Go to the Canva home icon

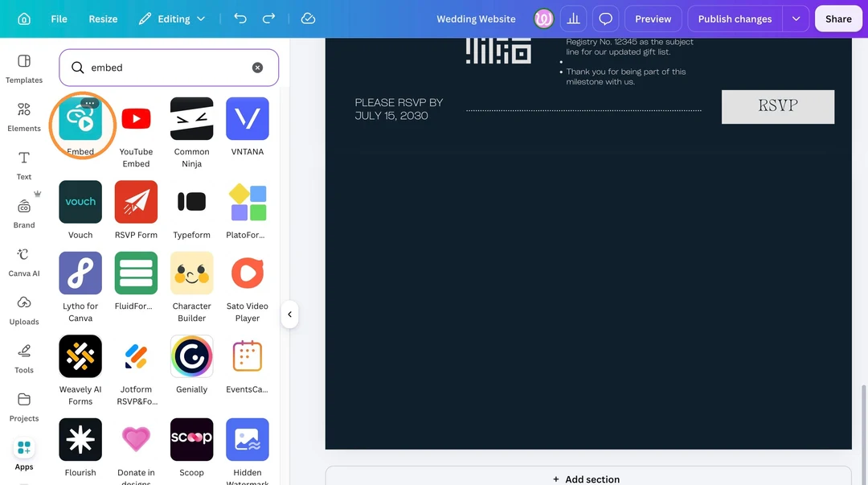[24, 18]
